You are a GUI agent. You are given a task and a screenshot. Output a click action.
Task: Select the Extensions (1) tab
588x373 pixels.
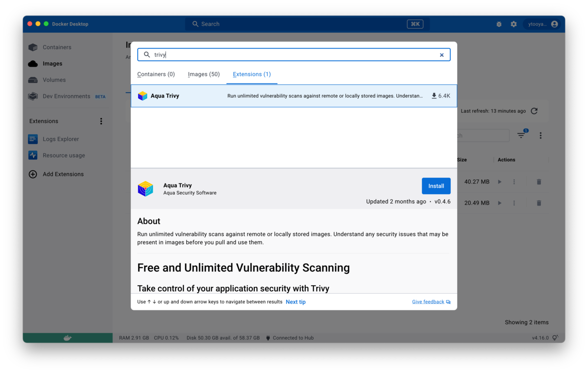(x=252, y=75)
